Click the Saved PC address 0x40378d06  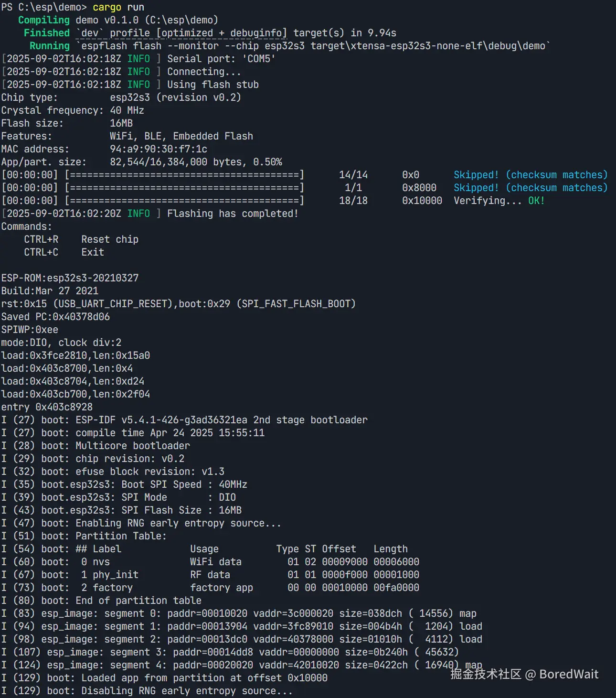coord(81,317)
